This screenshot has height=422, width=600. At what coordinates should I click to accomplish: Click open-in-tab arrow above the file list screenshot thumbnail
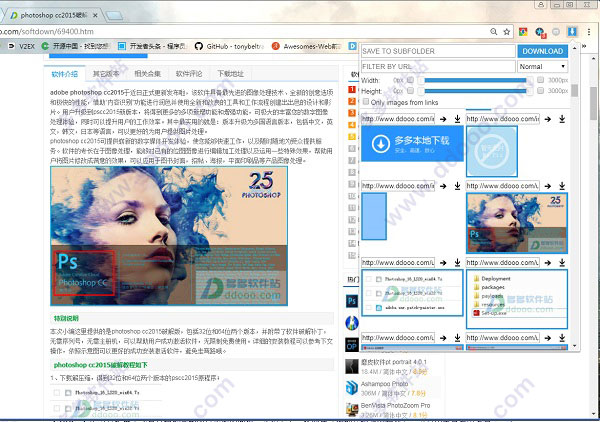click(443, 262)
